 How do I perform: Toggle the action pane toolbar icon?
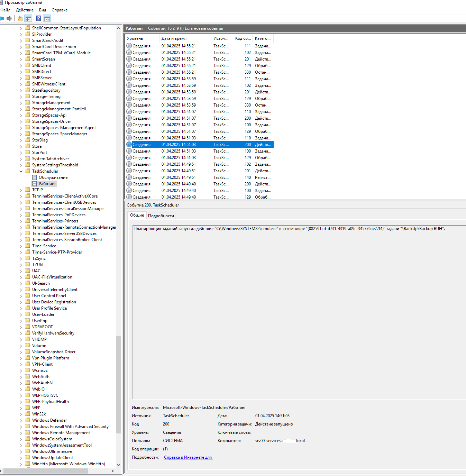(x=47, y=19)
